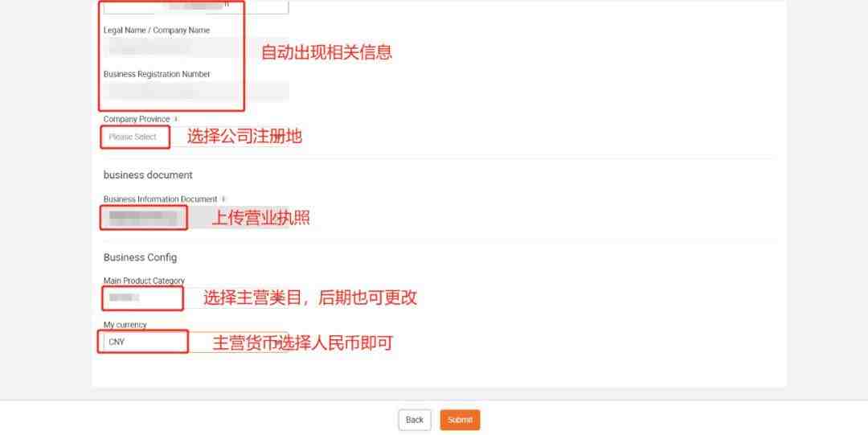Click the 'Main Product Category' label
868x435 pixels.
tap(144, 281)
